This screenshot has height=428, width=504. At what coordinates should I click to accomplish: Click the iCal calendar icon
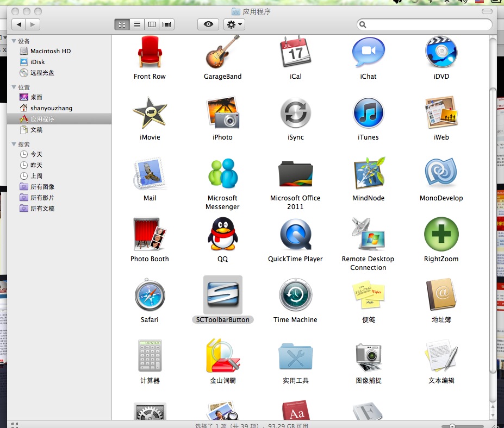click(x=295, y=52)
